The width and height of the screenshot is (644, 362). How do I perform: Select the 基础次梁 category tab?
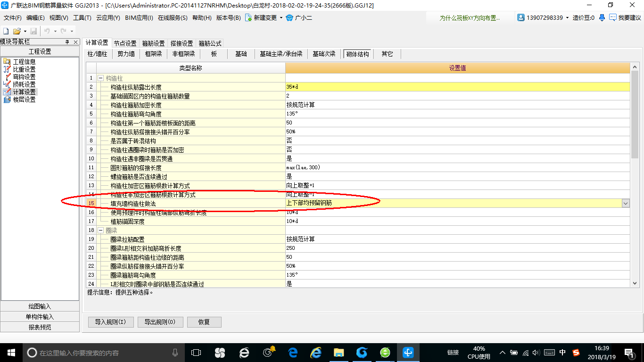(324, 54)
